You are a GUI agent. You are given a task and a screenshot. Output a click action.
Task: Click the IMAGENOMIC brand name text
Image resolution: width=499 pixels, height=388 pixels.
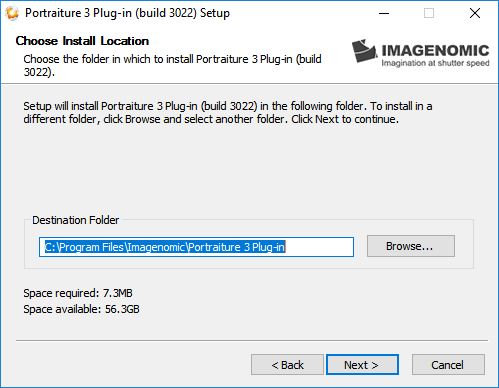tap(435, 51)
